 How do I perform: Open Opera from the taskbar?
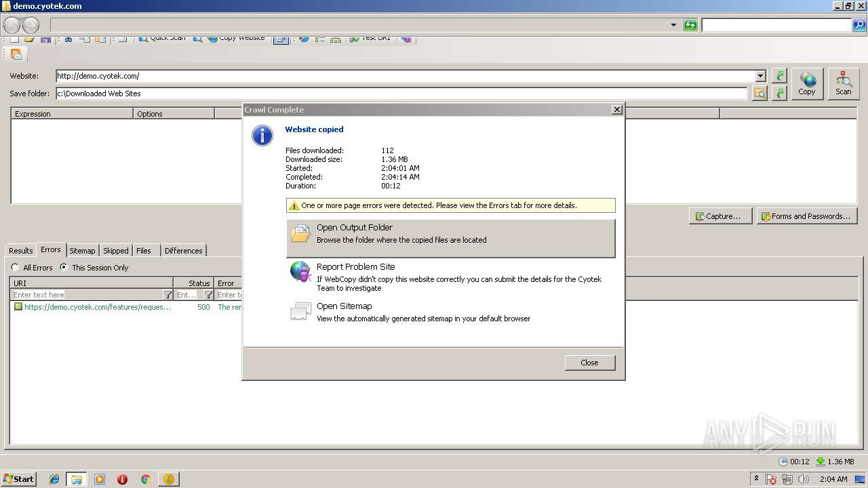(122, 479)
